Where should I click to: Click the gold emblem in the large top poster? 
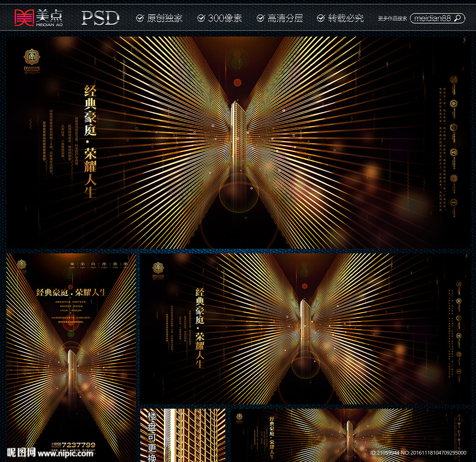[x=32, y=57]
